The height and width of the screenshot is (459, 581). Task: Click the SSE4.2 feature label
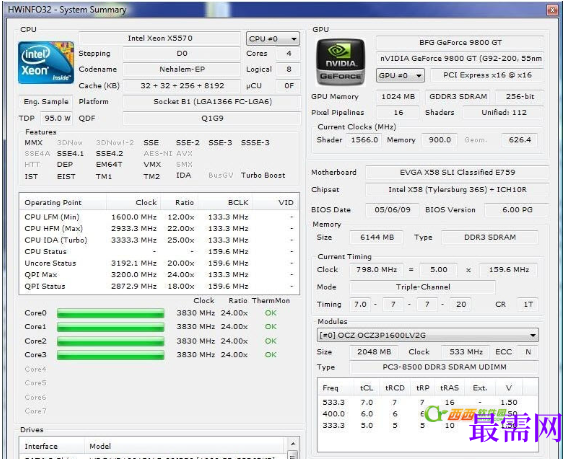point(109,154)
